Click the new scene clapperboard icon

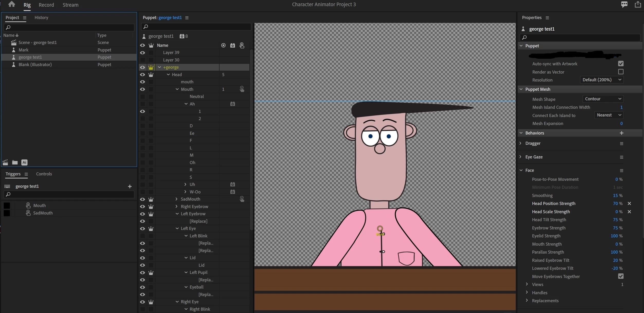5,162
